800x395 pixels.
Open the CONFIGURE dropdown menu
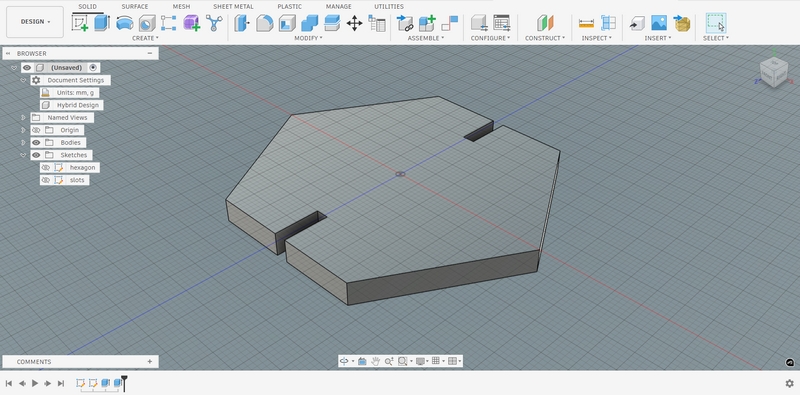pos(491,38)
